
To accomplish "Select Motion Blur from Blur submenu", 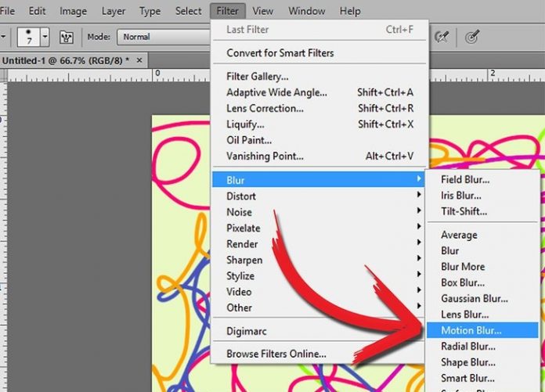I will tap(471, 330).
